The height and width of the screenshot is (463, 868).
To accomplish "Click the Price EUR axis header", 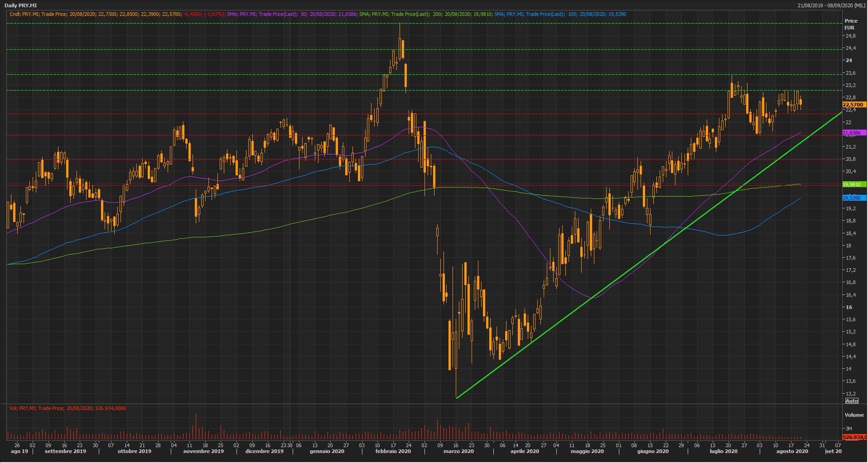I will coord(850,24).
